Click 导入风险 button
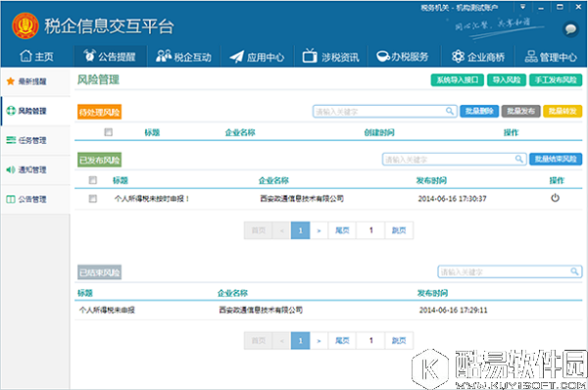Image resolution: width=588 pixels, height=390 pixels. coord(507,80)
